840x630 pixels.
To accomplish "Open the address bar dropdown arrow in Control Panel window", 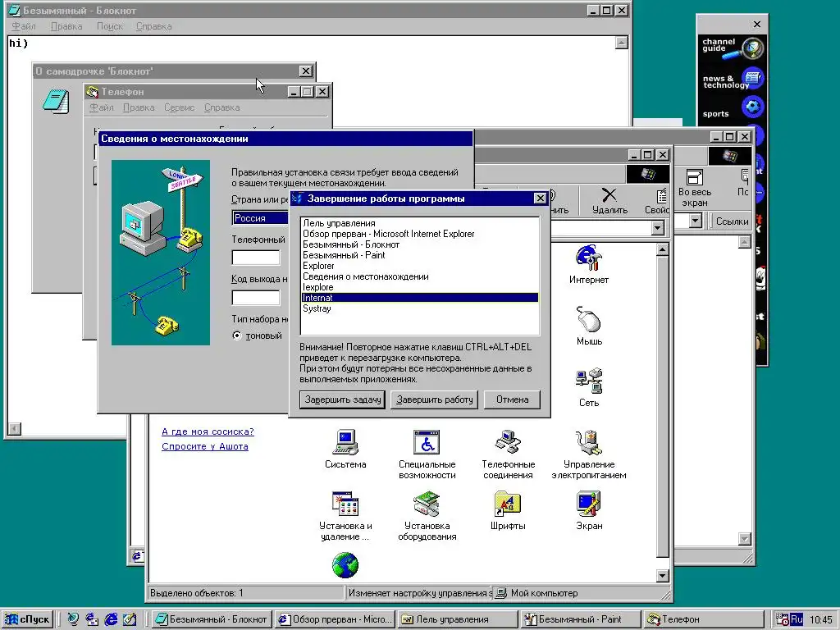I will point(657,228).
